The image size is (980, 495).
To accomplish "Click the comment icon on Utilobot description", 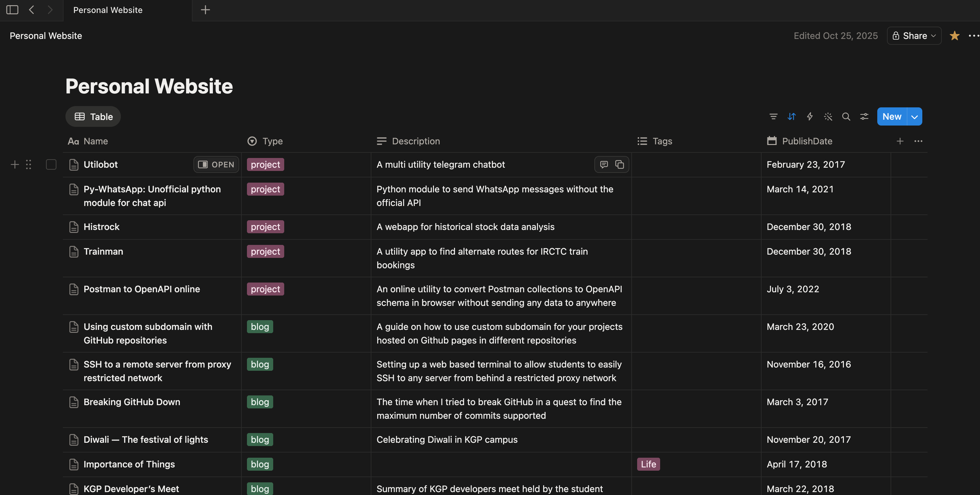I will [x=604, y=164].
